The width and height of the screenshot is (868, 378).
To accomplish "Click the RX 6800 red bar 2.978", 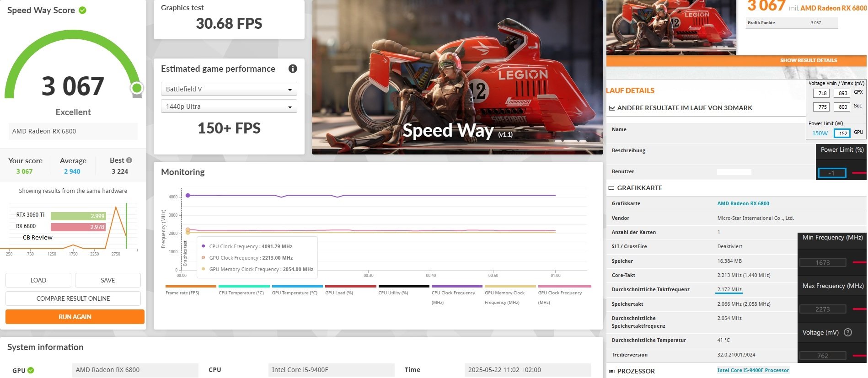I will tap(78, 227).
